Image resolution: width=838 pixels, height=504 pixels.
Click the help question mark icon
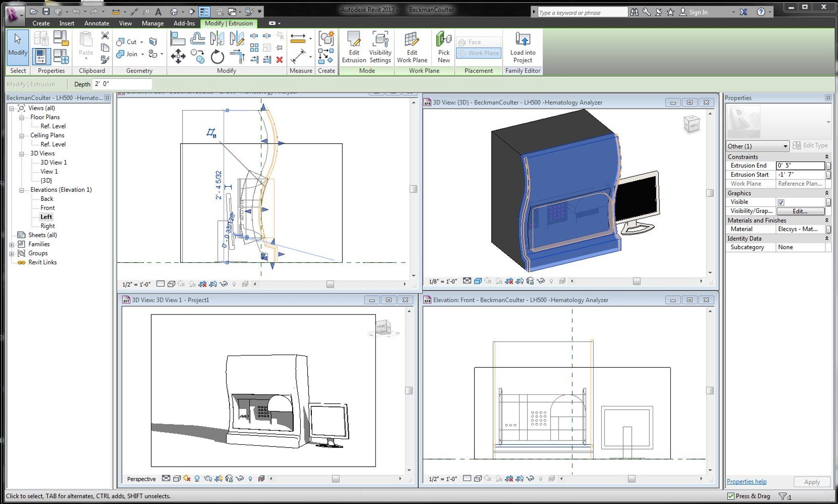(x=761, y=12)
